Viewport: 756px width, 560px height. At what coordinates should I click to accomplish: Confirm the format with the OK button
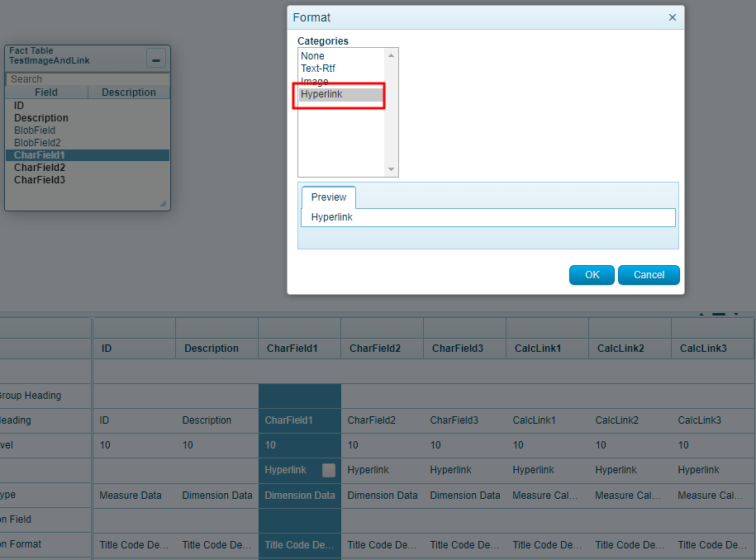(592, 275)
